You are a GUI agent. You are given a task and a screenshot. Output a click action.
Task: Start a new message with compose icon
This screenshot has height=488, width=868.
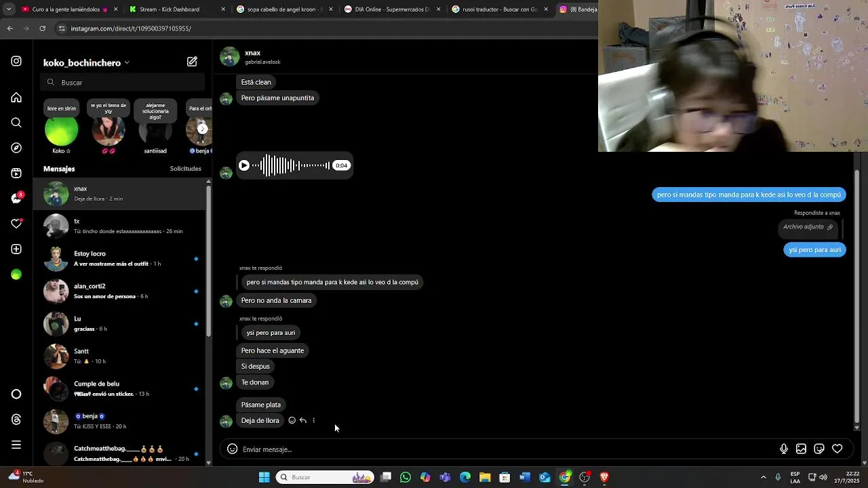coord(192,62)
